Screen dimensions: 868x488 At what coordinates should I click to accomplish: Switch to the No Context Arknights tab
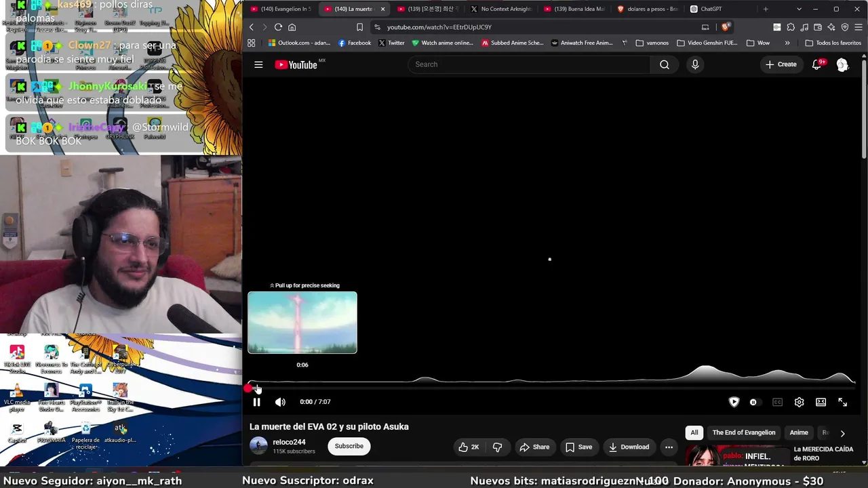500,9
